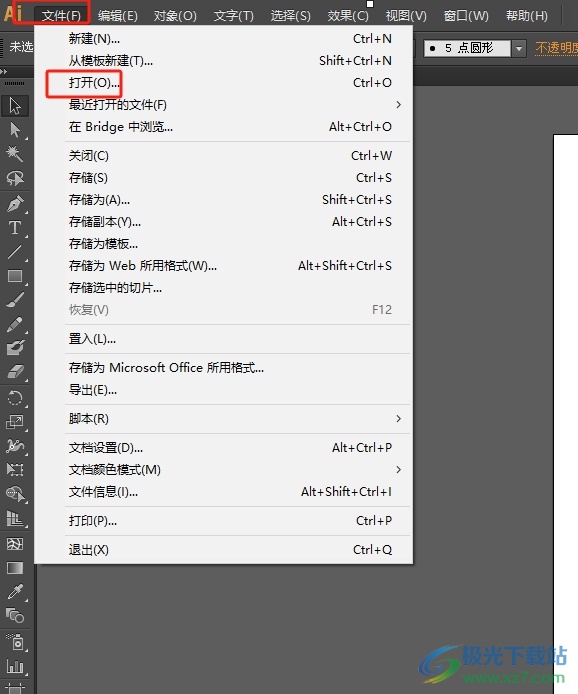Click the 5 点圆形 brush field
The width and height of the screenshot is (578, 694).
coord(467,48)
